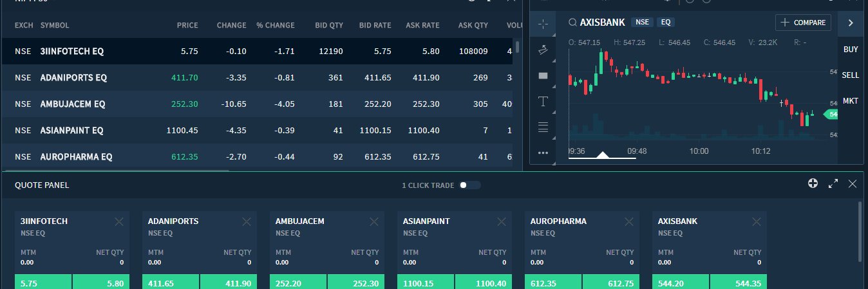Select the horizontal lines drawing tool
Viewport: 868px width, 289px height.
pos(543,127)
